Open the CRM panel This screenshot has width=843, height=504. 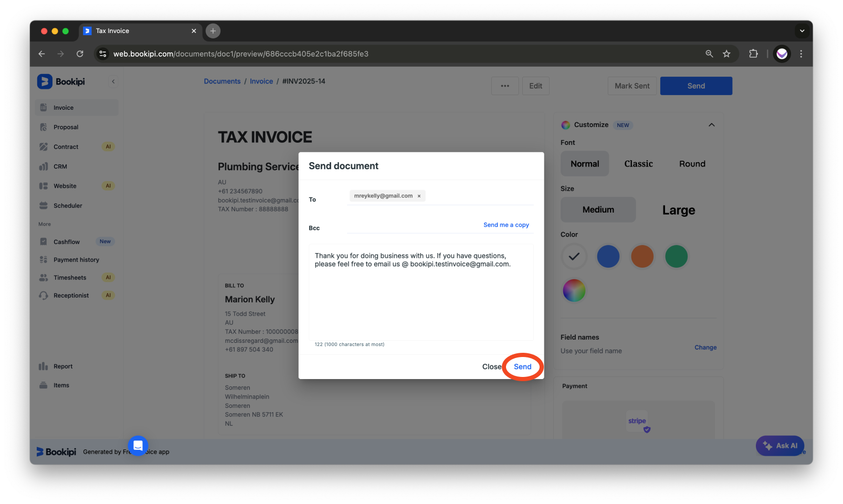pos(60,166)
